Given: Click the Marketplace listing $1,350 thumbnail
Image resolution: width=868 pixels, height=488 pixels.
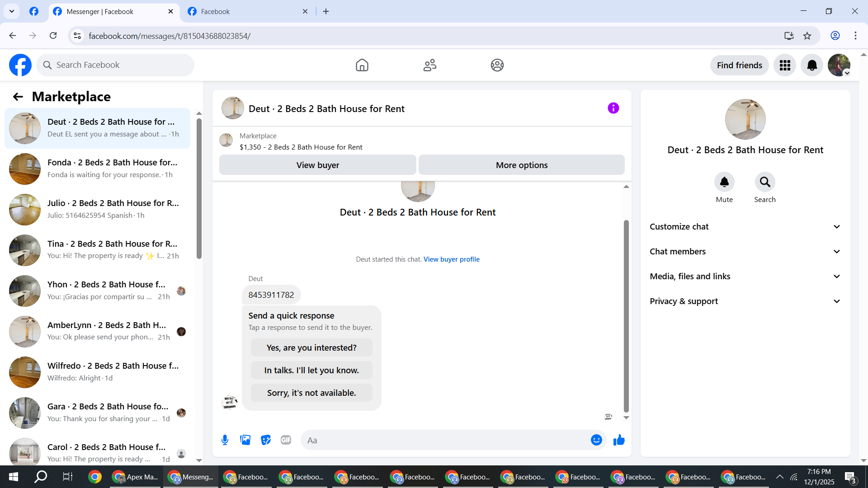Looking at the screenshot, I should (226, 141).
